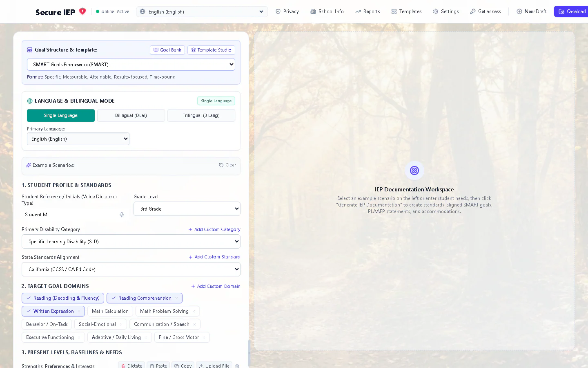Viewport: 588px width, 368px height.
Task: Click the target icon in IEP Documentation Workspace
Action: click(414, 171)
